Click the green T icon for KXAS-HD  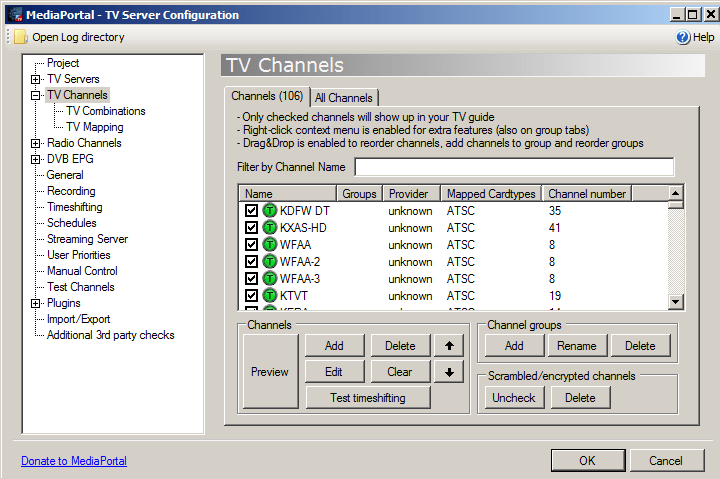[x=270, y=228]
